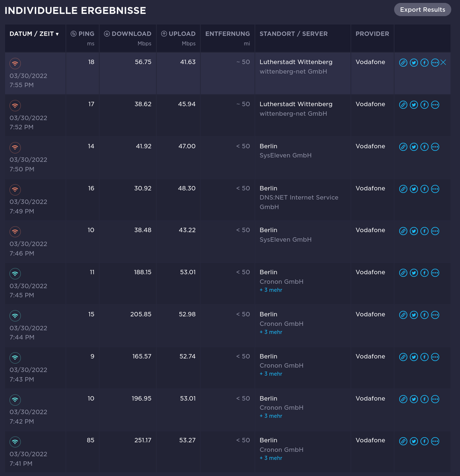Image resolution: width=460 pixels, height=476 pixels.
Task: Copy link icon for 7:55 PM result
Action: (403, 63)
